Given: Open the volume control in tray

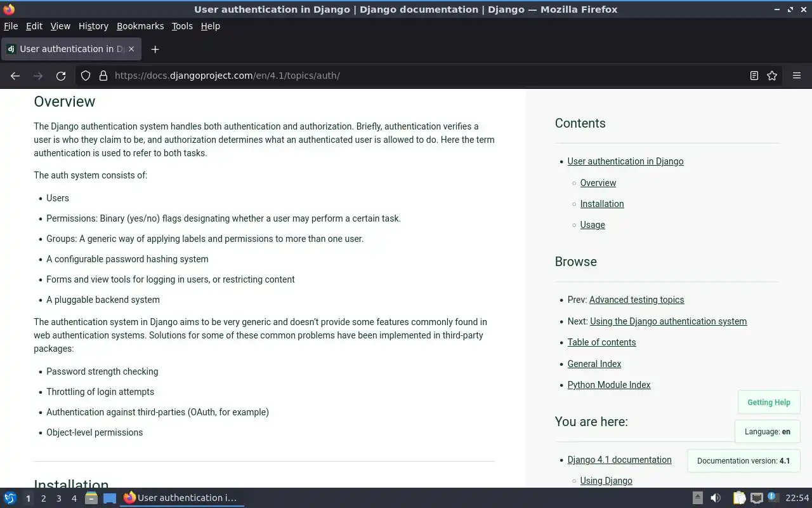Looking at the screenshot, I should tap(716, 498).
